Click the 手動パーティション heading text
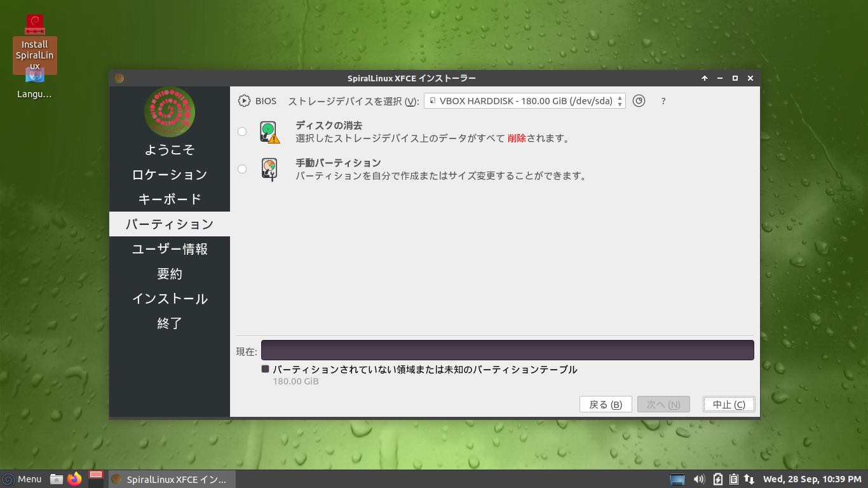This screenshot has width=868, height=488. 338,163
